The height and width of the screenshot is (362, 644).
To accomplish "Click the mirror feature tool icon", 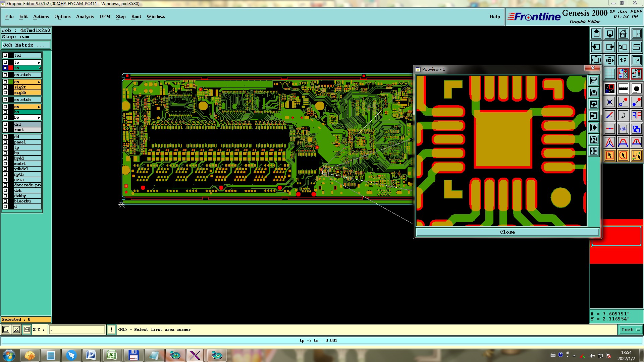I will (636, 116).
